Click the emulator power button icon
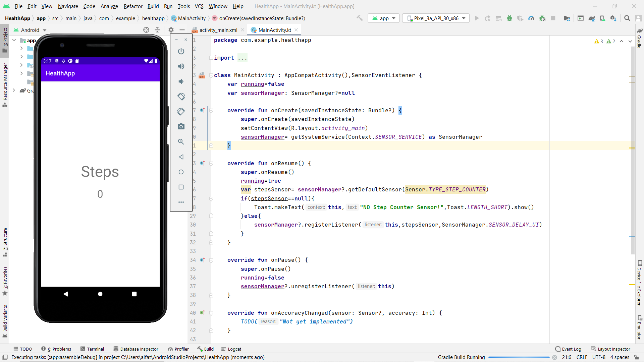 [181, 51]
